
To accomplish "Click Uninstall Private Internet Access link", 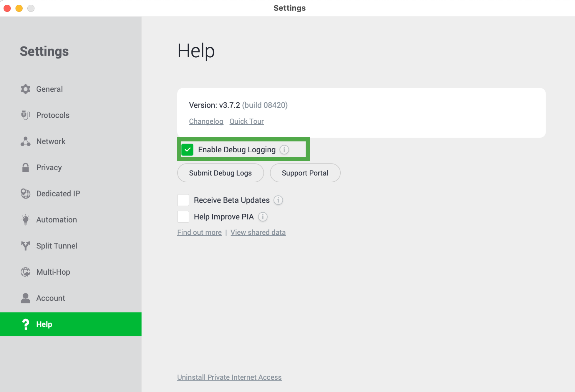I will (x=229, y=377).
